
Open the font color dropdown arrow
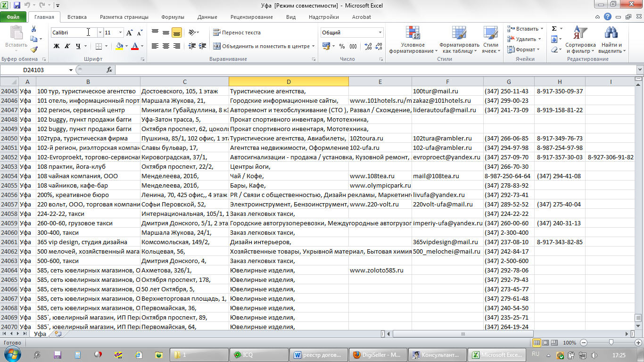point(142,46)
